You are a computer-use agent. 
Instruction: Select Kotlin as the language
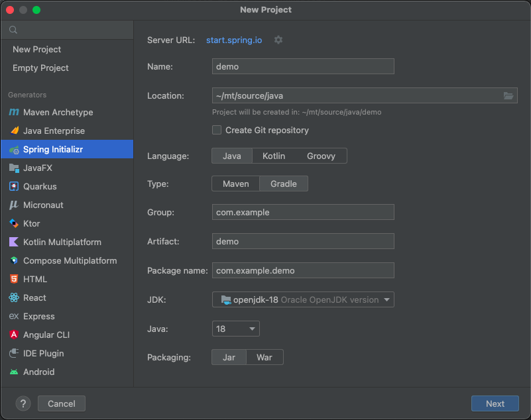point(274,156)
